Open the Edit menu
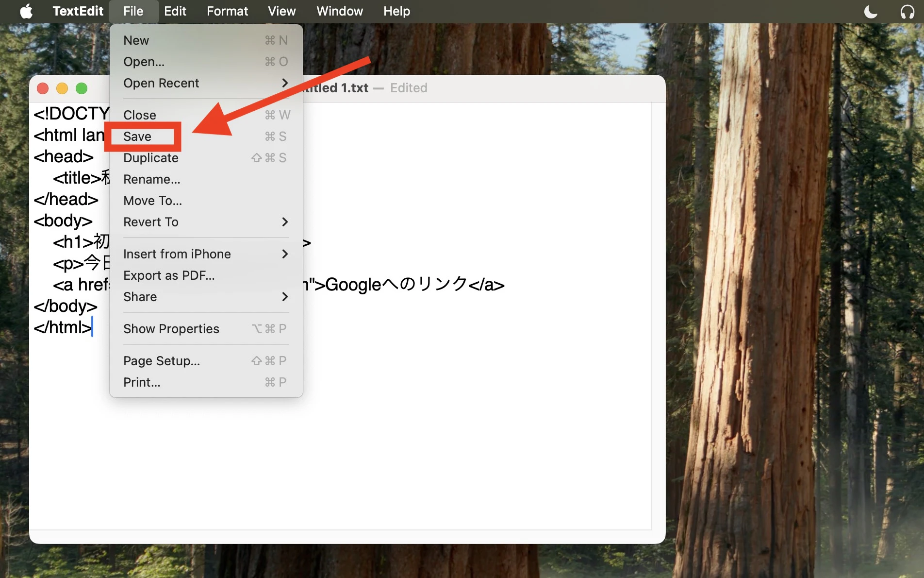This screenshot has height=578, width=924. tap(175, 11)
